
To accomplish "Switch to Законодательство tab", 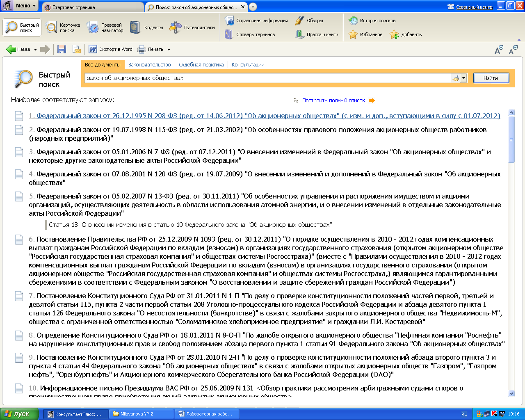I will (x=150, y=64).
